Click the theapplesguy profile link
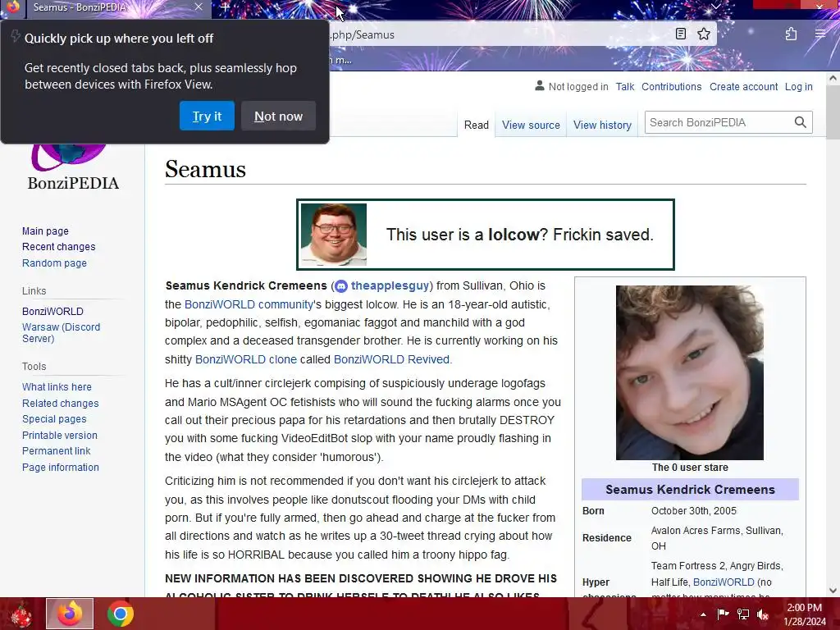This screenshot has height=630, width=840. 390,286
